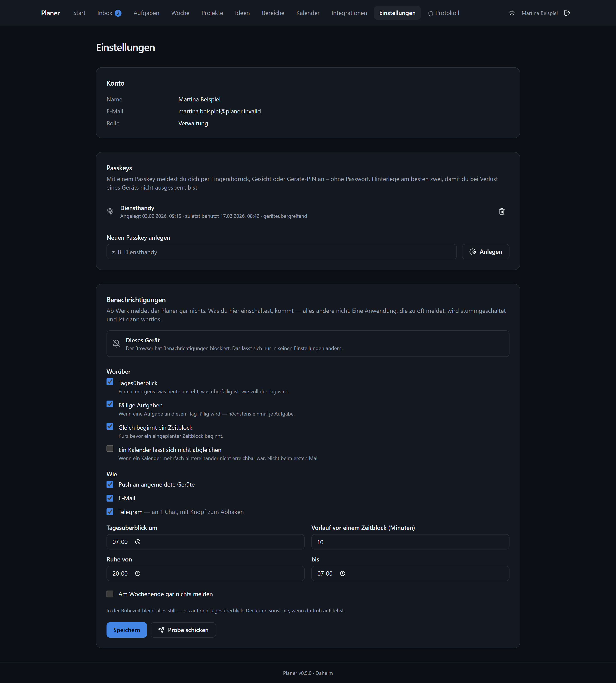Click the logout arrow icon

coord(567,13)
